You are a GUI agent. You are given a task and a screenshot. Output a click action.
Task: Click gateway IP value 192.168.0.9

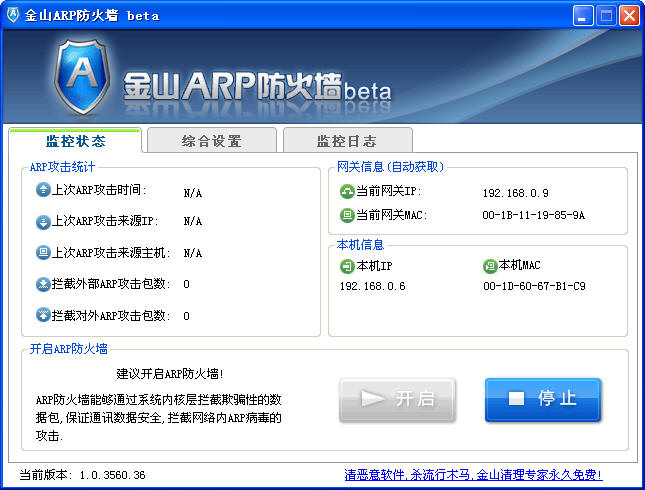[515, 193]
